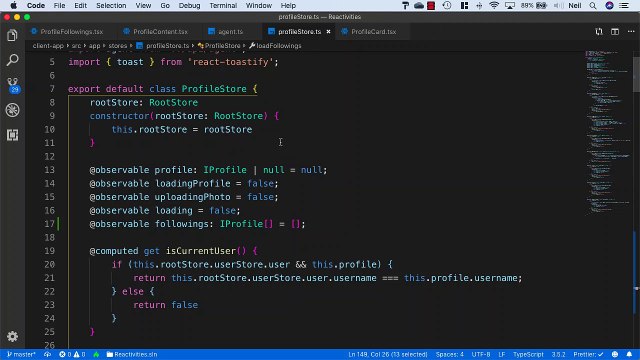Click TypeScript version 3.5.2
The width and height of the screenshot is (640, 360).
[558, 354]
